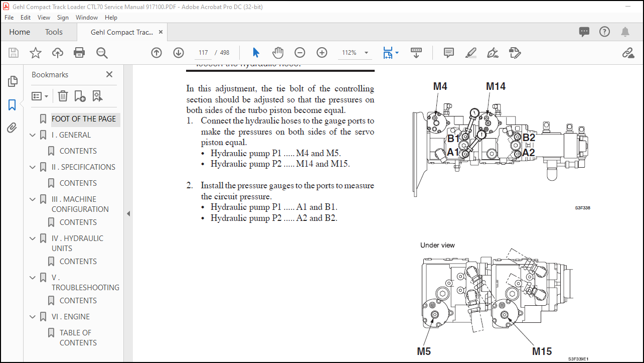Click the read mode keyboard icon
Image resolution: width=644 pixels, height=363 pixels.
pyautogui.click(x=416, y=53)
